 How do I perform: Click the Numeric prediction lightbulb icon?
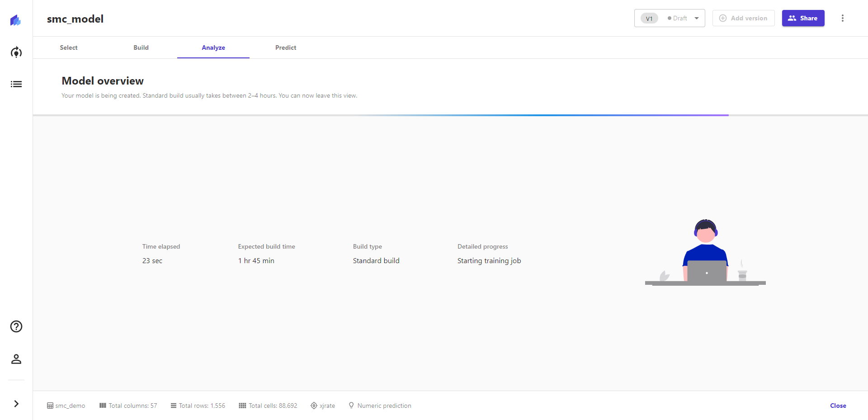tap(351, 406)
